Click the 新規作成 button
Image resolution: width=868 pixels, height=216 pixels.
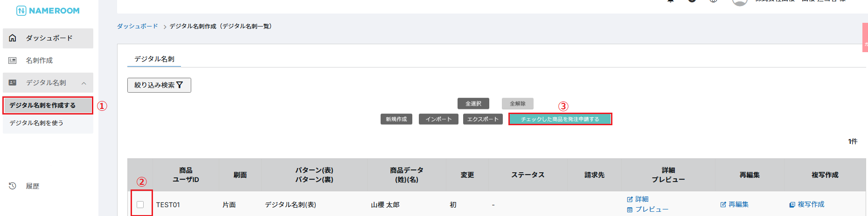click(396, 119)
